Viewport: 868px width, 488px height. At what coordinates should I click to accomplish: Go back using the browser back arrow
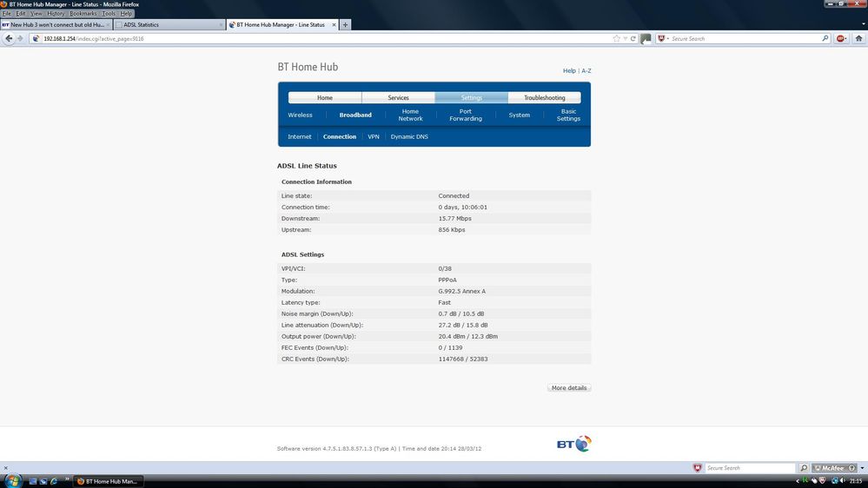(x=9, y=38)
